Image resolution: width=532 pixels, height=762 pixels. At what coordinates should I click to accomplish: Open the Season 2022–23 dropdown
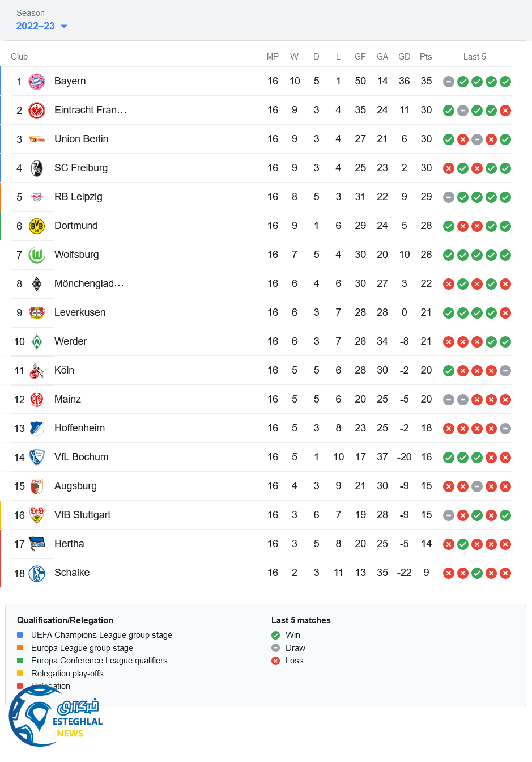click(41, 26)
